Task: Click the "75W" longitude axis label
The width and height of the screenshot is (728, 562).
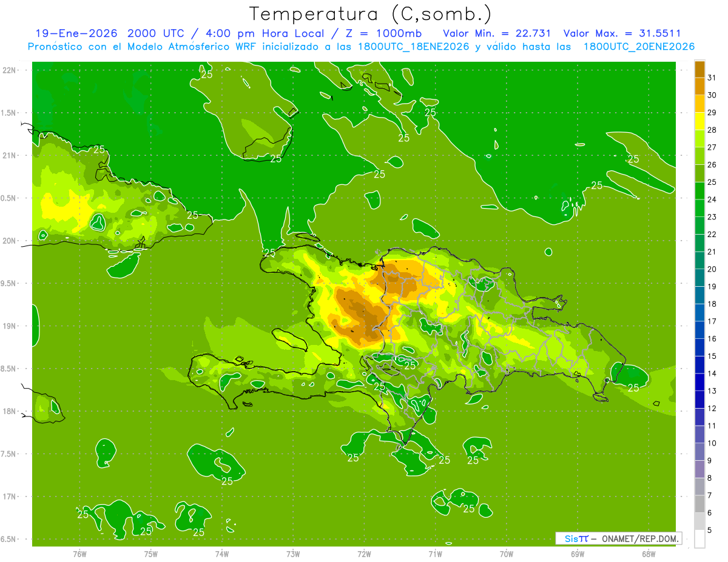Action: coord(150,554)
